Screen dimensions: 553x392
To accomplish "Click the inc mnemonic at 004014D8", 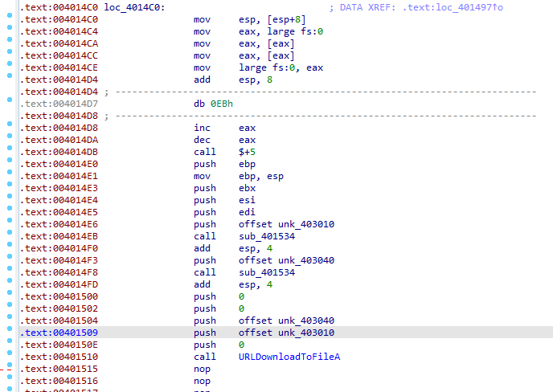I will (202, 128).
